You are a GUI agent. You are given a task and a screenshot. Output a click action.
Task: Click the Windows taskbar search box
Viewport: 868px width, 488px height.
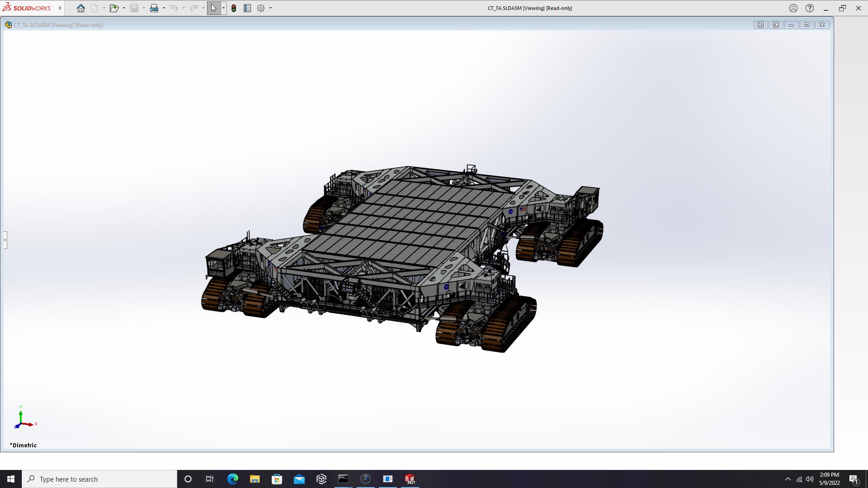(99, 479)
